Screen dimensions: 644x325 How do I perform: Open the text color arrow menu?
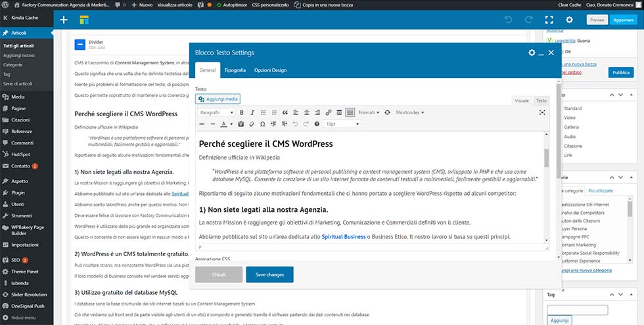pos(231,124)
